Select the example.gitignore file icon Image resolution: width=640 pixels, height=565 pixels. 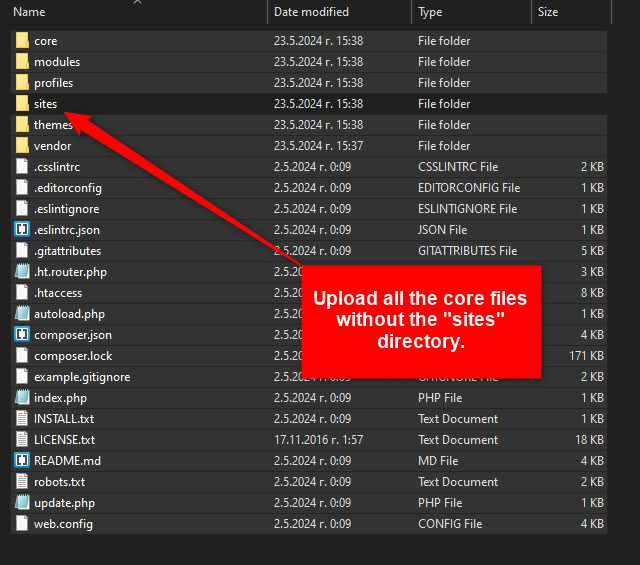(x=22, y=377)
